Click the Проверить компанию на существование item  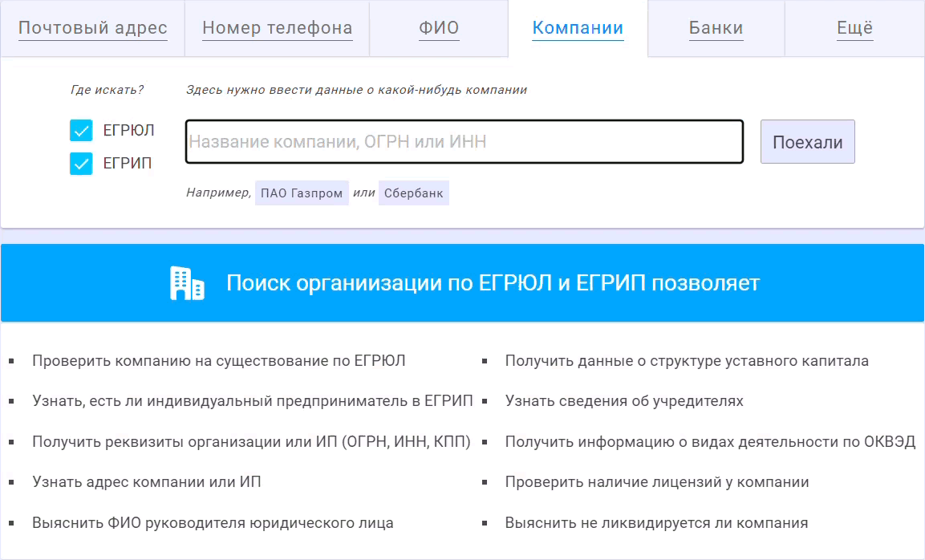[x=219, y=361]
